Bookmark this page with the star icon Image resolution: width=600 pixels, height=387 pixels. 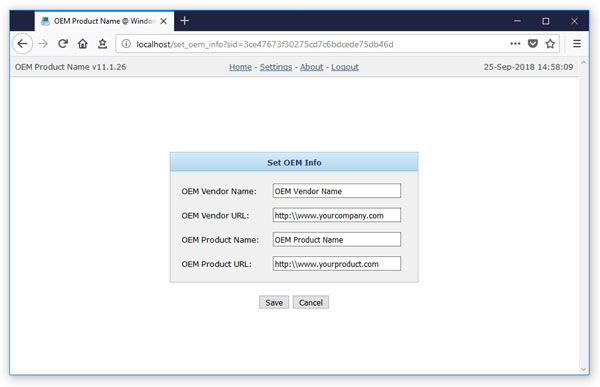[x=550, y=44]
